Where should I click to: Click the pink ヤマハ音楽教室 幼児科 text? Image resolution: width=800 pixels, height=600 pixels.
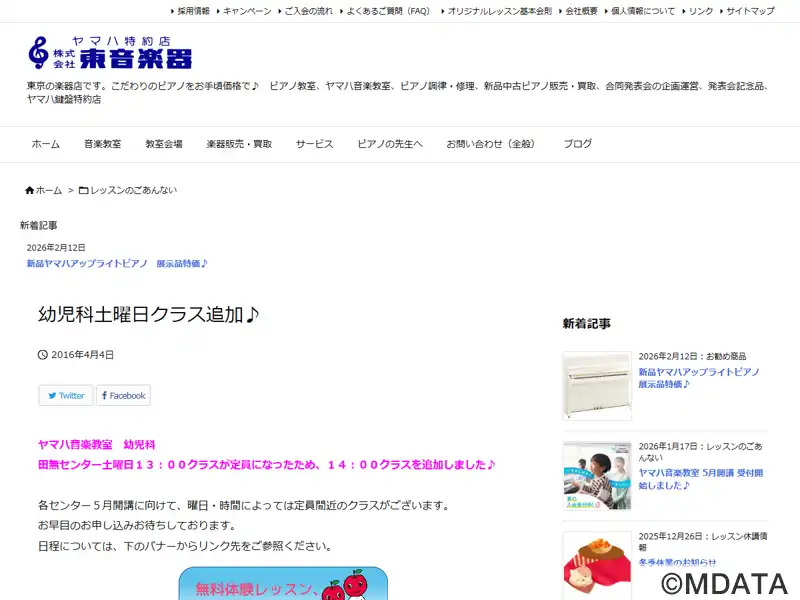tap(96, 444)
